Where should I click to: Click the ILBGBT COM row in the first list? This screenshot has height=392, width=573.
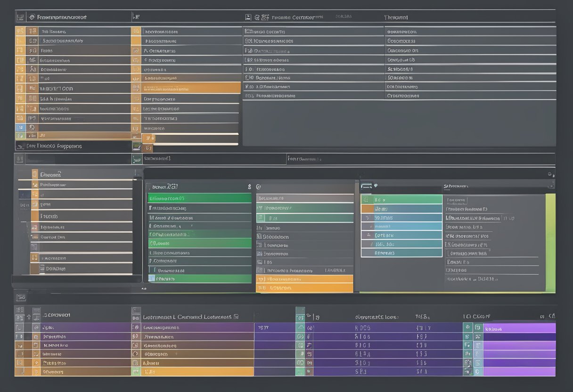coord(57,89)
